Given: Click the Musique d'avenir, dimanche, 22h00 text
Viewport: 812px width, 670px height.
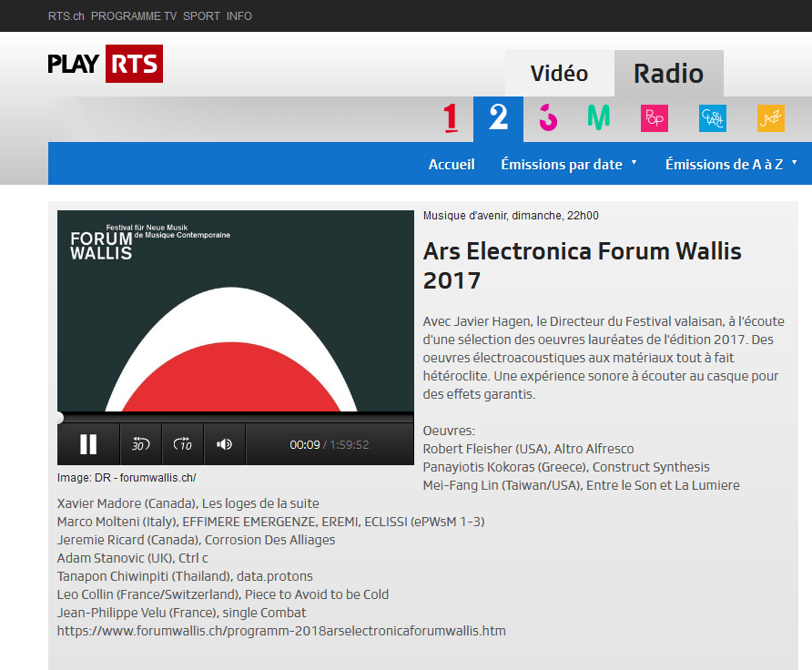Looking at the screenshot, I should tap(511, 216).
